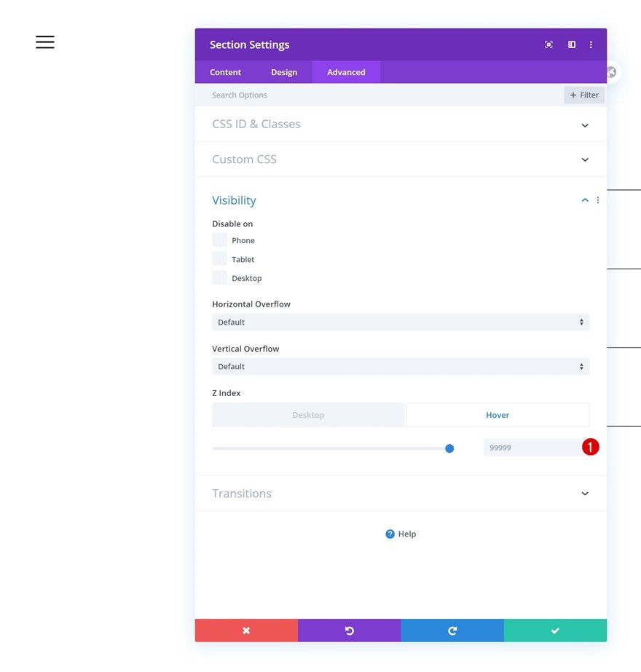The image size is (641, 672).
Task: Select the Hover tab under Z Index
Action: pyautogui.click(x=498, y=414)
